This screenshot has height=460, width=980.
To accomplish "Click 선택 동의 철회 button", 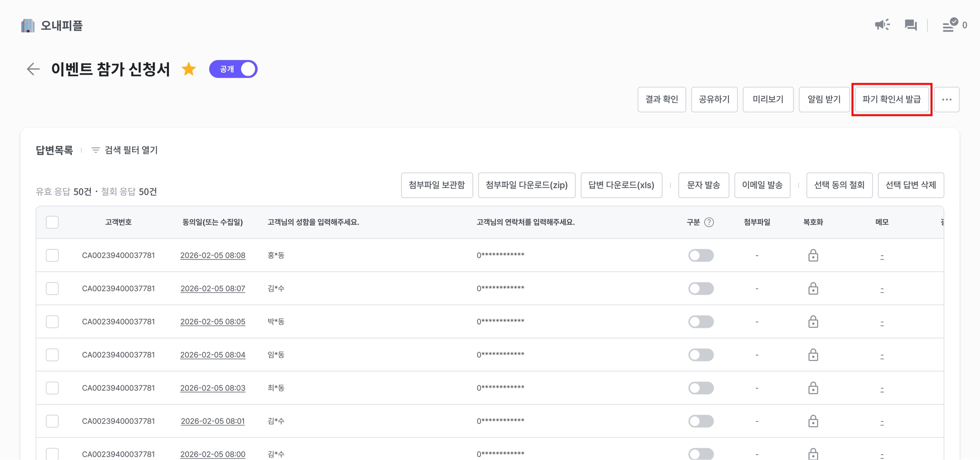I will pyautogui.click(x=839, y=185).
